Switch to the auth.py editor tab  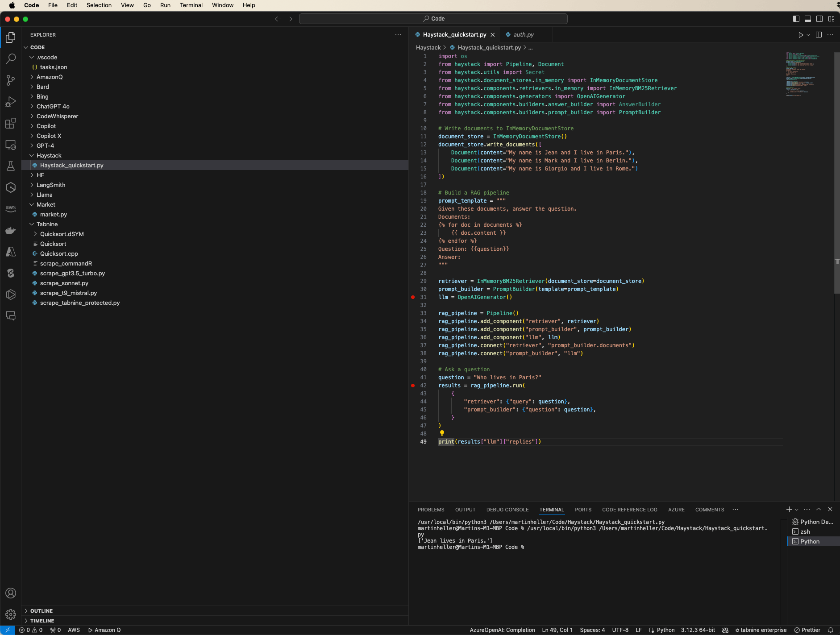coord(523,35)
